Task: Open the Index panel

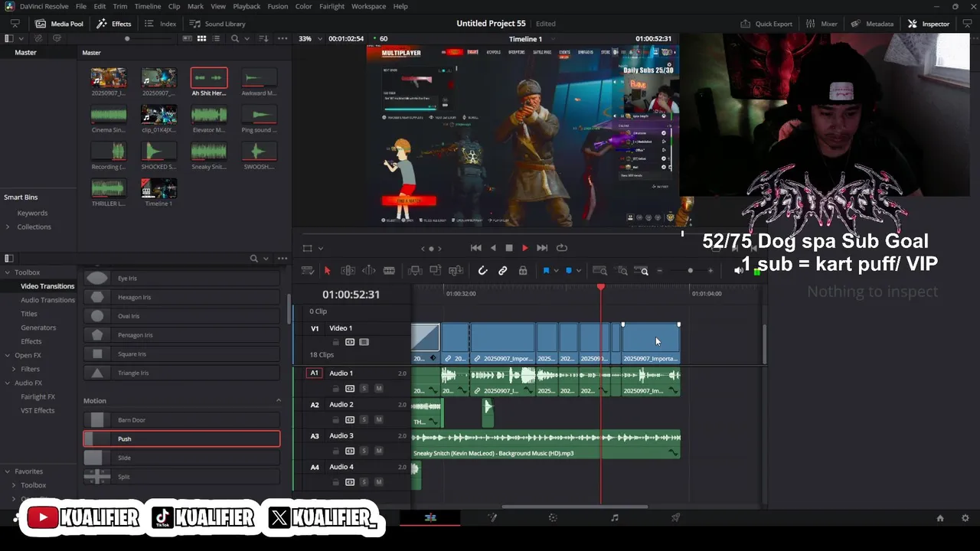Action: coord(160,24)
